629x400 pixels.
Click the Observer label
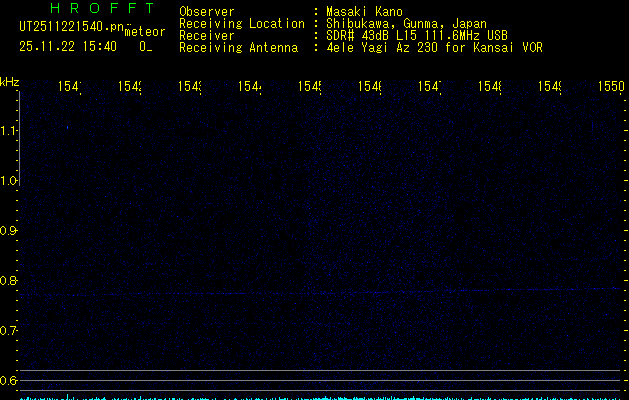207,11
